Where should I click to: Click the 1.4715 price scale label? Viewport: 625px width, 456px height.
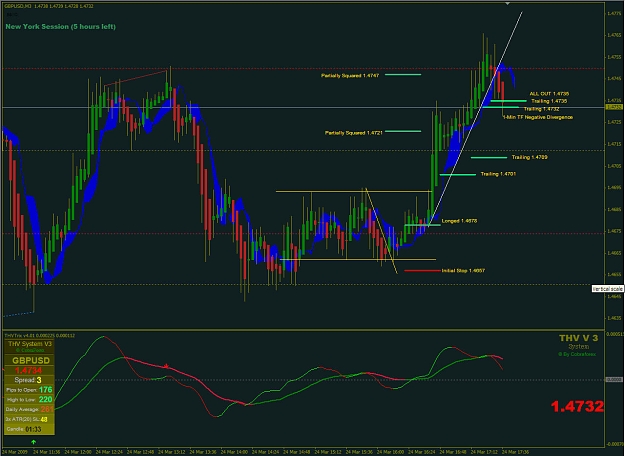click(x=614, y=144)
